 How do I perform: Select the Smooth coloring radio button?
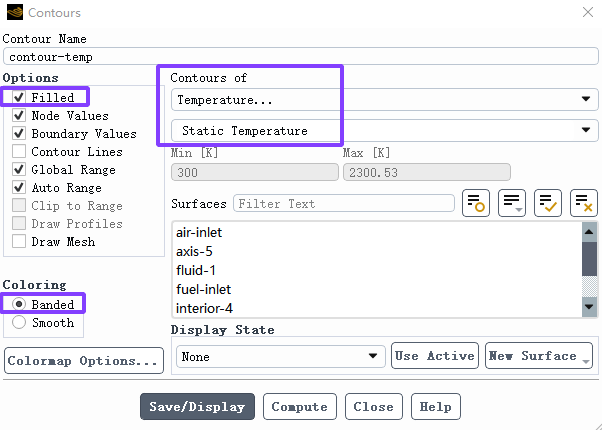click(x=19, y=322)
